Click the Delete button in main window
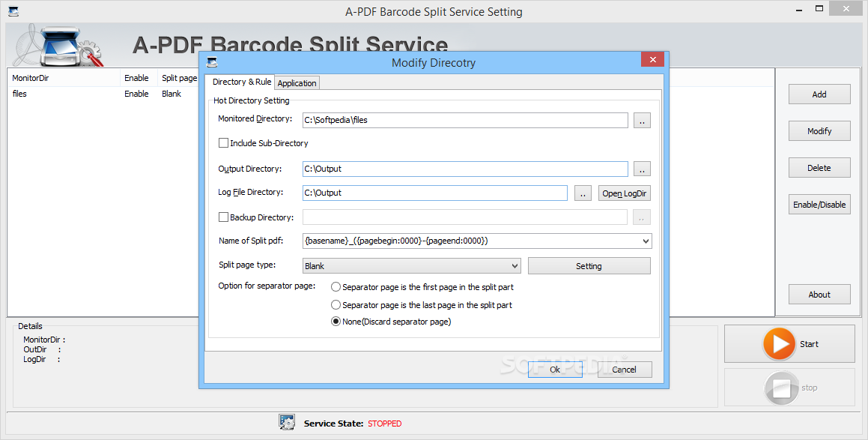868x440 pixels. point(819,168)
